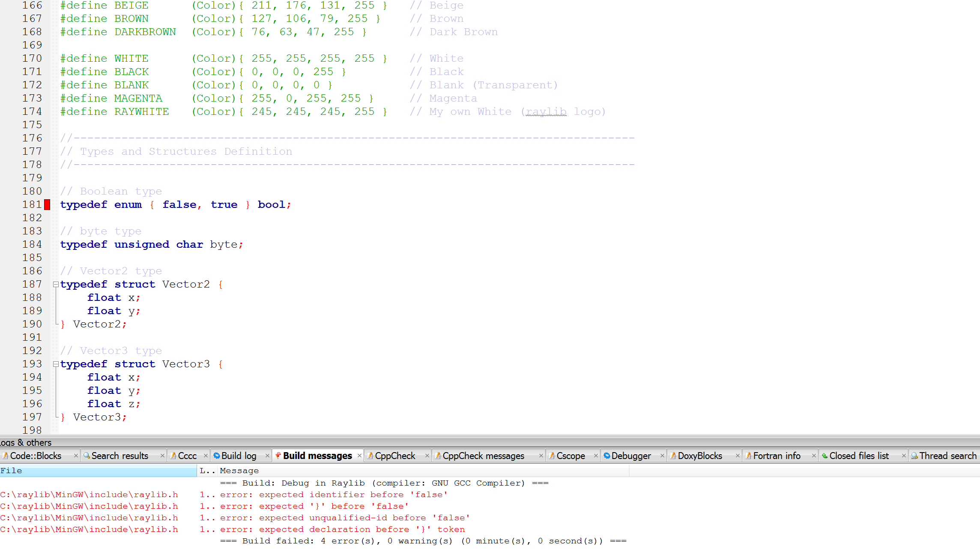Click the Logs & others panel title
The width and height of the screenshot is (980, 552).
coord(26,442)
